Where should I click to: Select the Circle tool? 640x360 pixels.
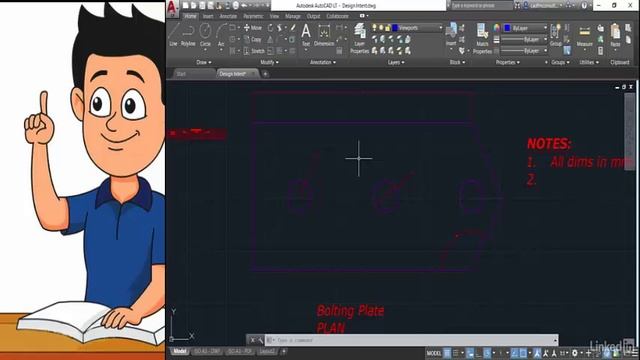205,34
